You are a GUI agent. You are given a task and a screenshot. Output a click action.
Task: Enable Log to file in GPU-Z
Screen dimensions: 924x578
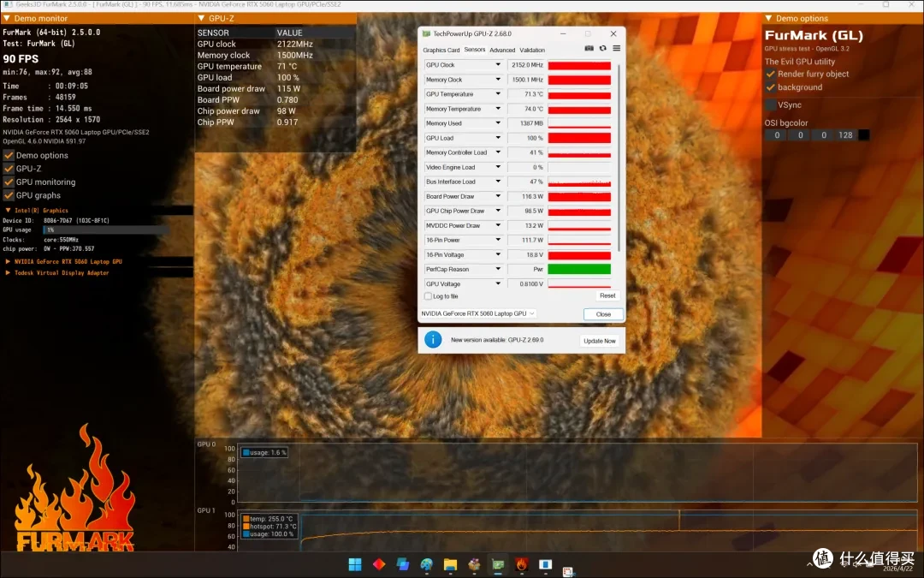point(428,296)
